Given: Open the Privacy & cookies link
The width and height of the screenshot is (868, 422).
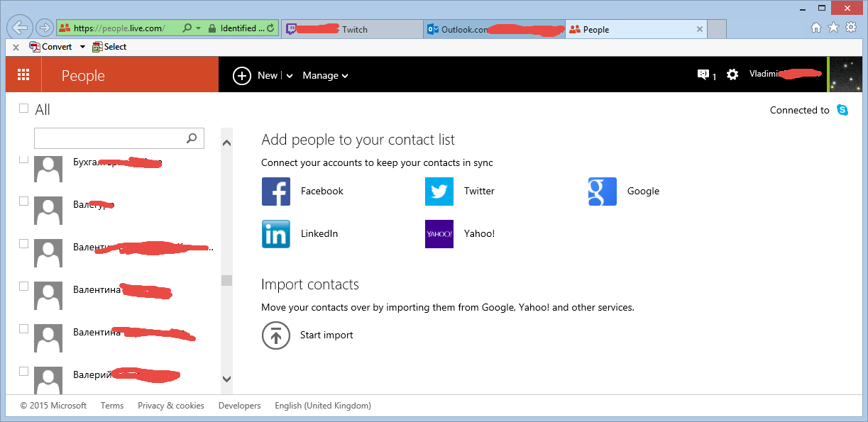Looking at the screenshot, I should coord(171,406).
